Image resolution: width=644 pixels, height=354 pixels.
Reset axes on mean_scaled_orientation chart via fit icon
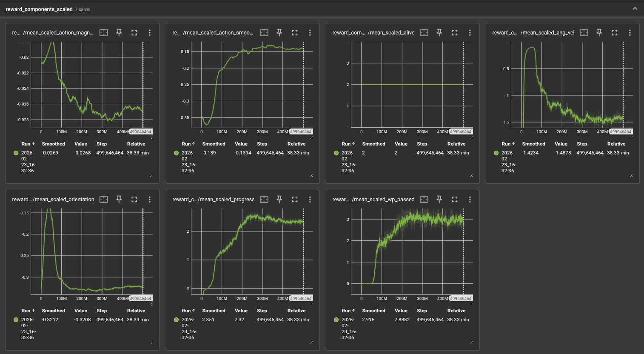tap(104, 200)
